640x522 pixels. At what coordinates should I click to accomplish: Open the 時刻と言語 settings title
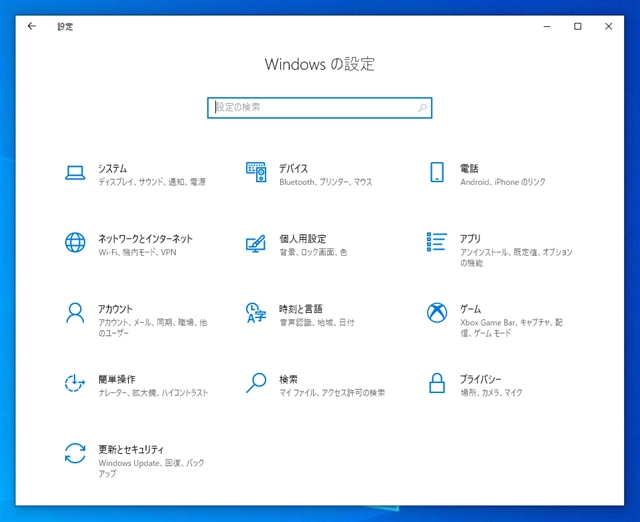[x=301, y=309]
